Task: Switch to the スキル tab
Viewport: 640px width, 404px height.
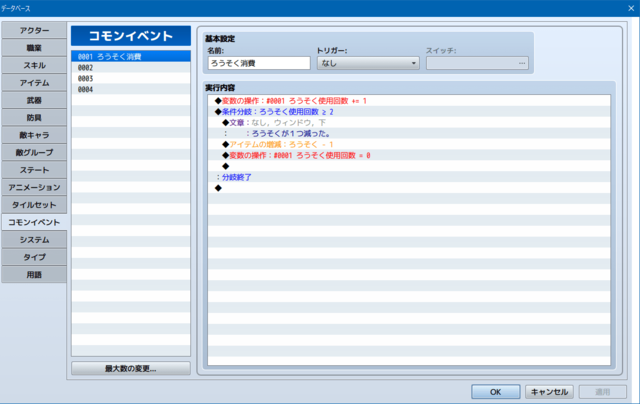Action: click(34, 65)
